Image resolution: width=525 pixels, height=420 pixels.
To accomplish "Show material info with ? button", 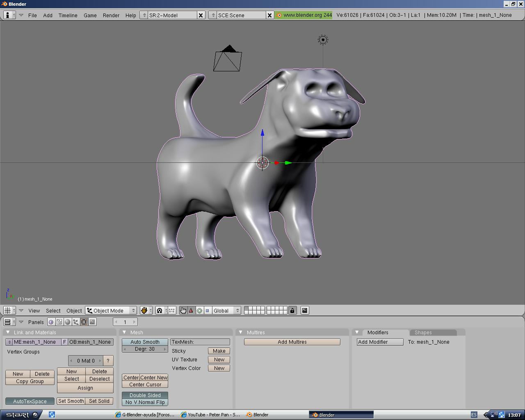I will point(108,361).
